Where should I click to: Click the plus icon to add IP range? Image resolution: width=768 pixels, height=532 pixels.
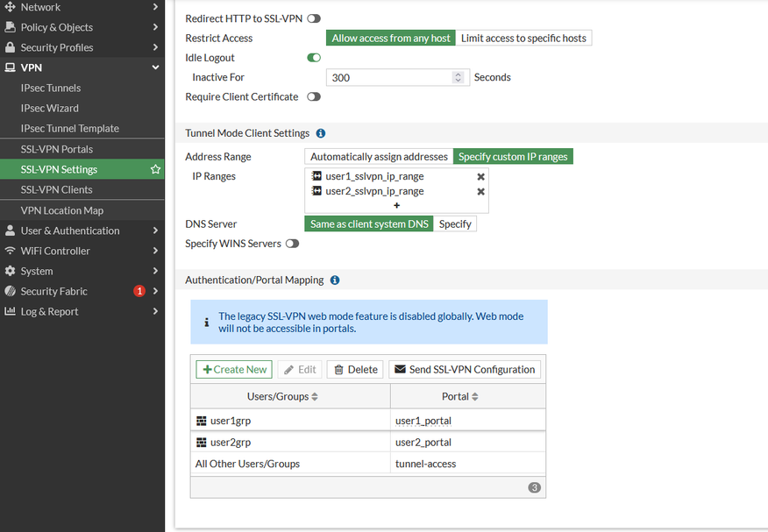[x=396, y=205]
